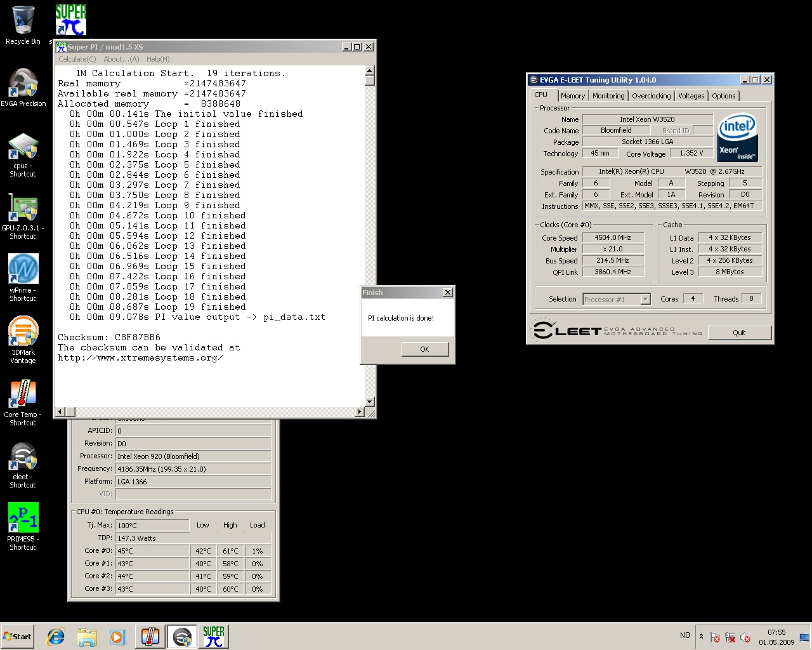Viewport: 812px width, 650px height.
Task: Click Core Temp Frequency 4186.35MHz field
Action: point(193,469)
